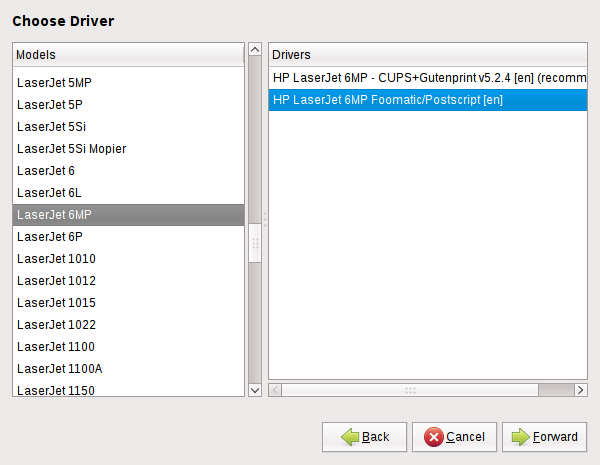Choose LaserJet 1100A model
Screen dimensions: 600x465
(129, 369)
